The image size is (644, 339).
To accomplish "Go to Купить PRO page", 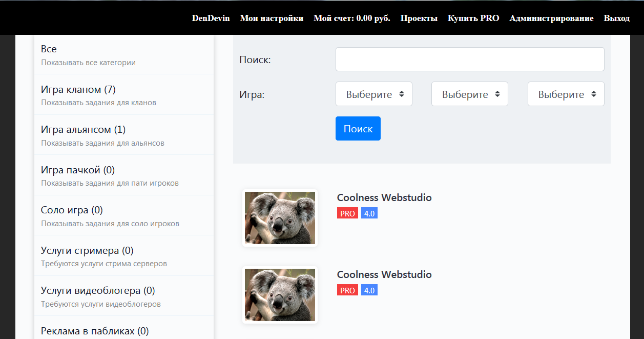I will (473, 18).
